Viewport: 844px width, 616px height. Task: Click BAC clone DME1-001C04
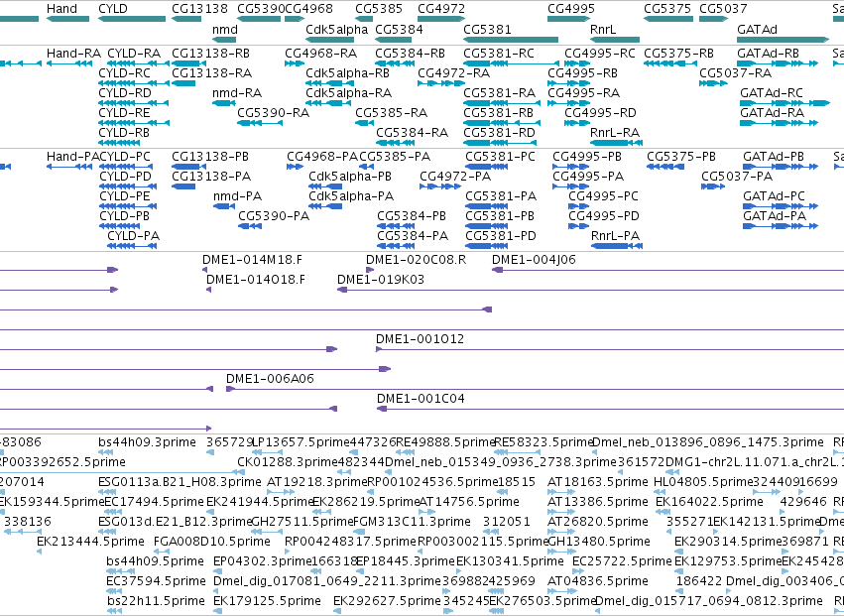tap(610, 409)
